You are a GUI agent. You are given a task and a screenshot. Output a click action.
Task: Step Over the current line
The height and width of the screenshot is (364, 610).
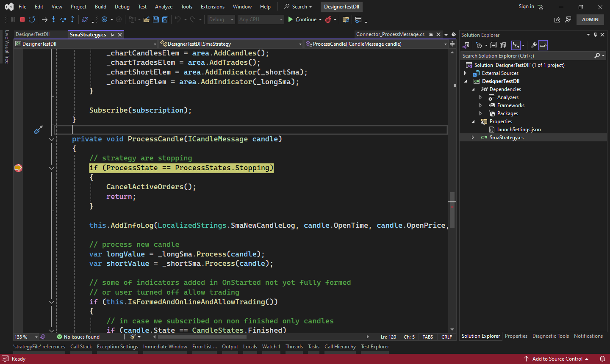coord(63,19)
